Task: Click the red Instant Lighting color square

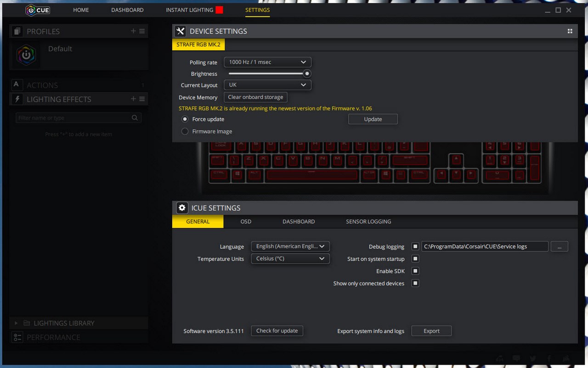Action: pos(219,10)
